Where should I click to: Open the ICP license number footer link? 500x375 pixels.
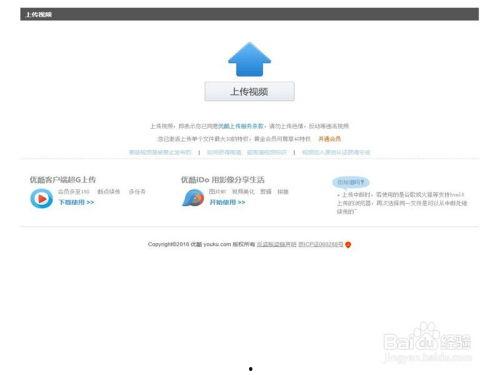pyautogui.click(x=321, y=244)
